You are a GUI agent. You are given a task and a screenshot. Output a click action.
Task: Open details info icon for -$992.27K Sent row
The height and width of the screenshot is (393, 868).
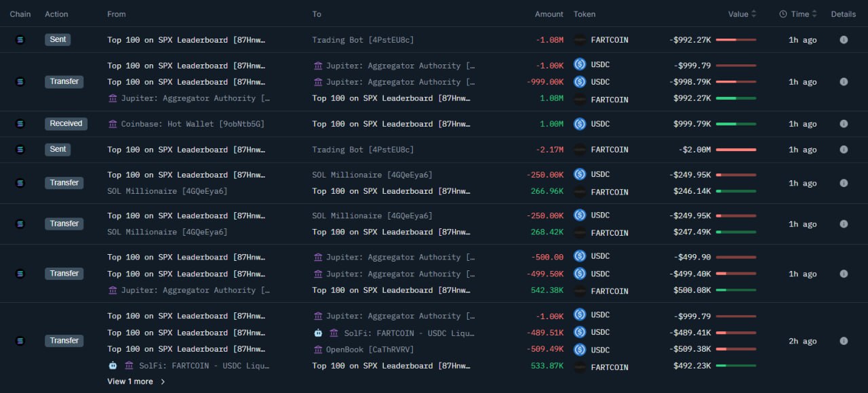[x=844, y=40]
